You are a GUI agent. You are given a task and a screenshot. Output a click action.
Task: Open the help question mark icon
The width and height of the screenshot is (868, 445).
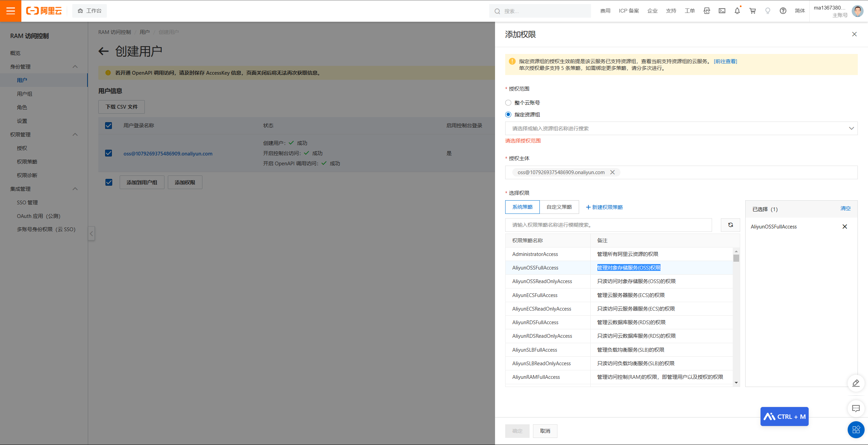[x=783, y=11]
